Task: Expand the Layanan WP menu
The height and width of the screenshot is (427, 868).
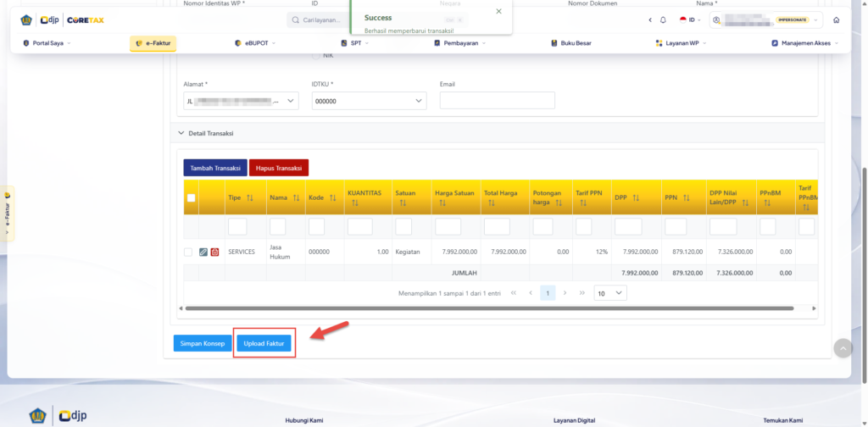Action: 681,43
